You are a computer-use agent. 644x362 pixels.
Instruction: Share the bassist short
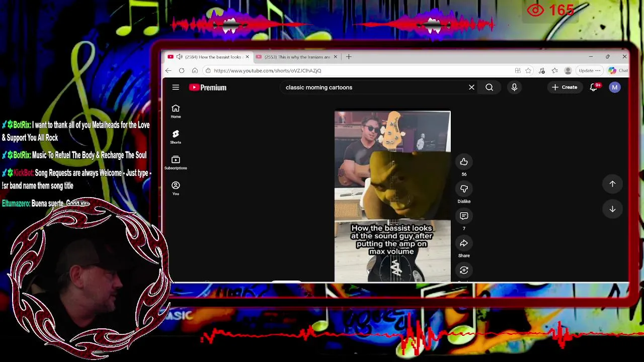(x=464, y=243)
